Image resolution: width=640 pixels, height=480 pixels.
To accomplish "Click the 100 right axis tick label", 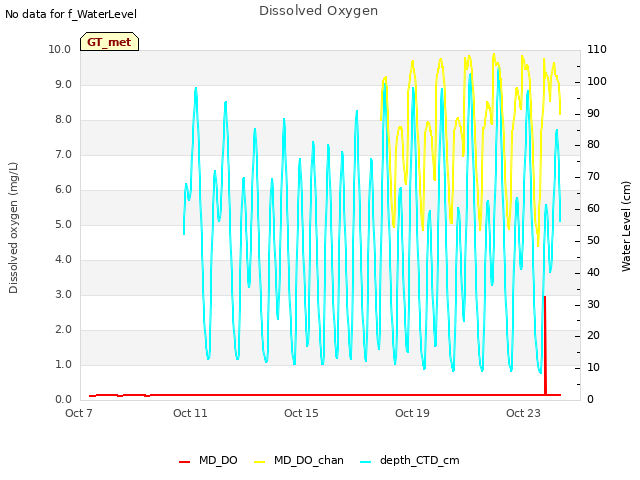I will 597,81.
